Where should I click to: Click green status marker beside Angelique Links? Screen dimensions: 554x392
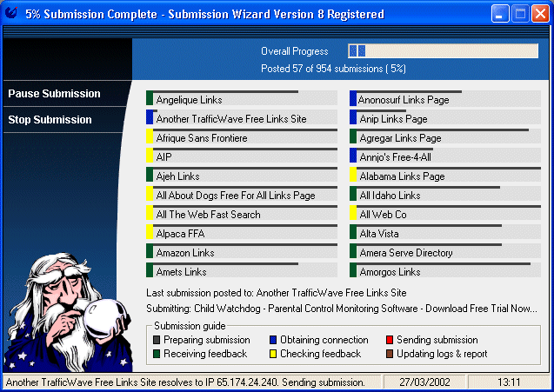[x=150, y=98]
